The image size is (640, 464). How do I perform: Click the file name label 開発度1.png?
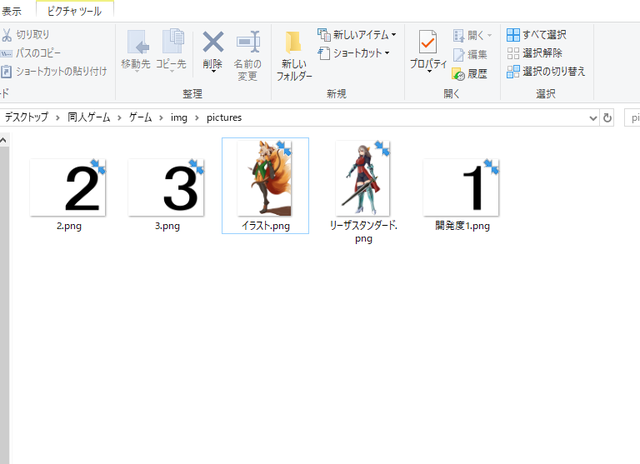(x=462, y=226)
